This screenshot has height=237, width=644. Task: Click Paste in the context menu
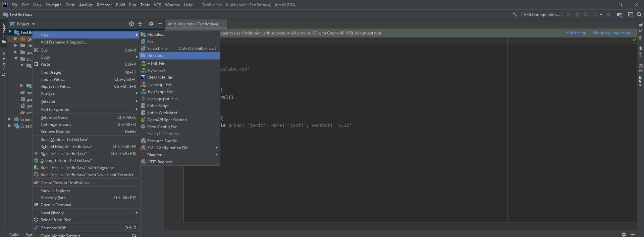[x=86, y=64]
